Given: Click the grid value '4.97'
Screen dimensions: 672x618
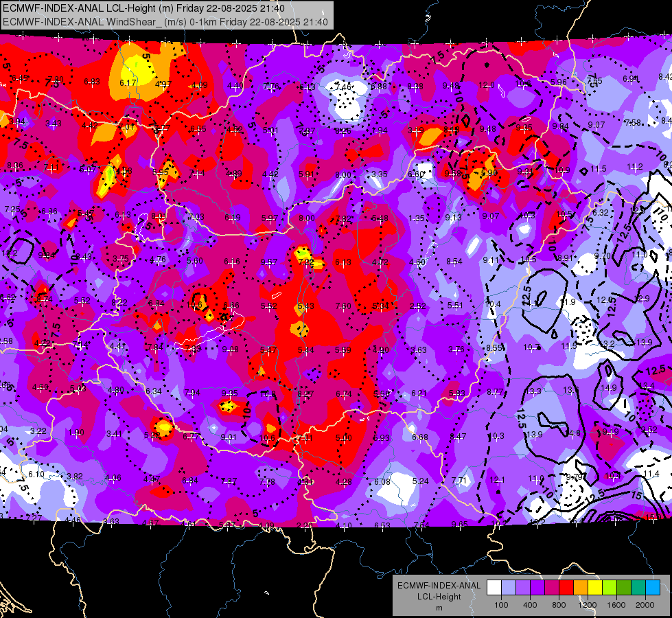Looking at the screenshot, I should point(163,84).
